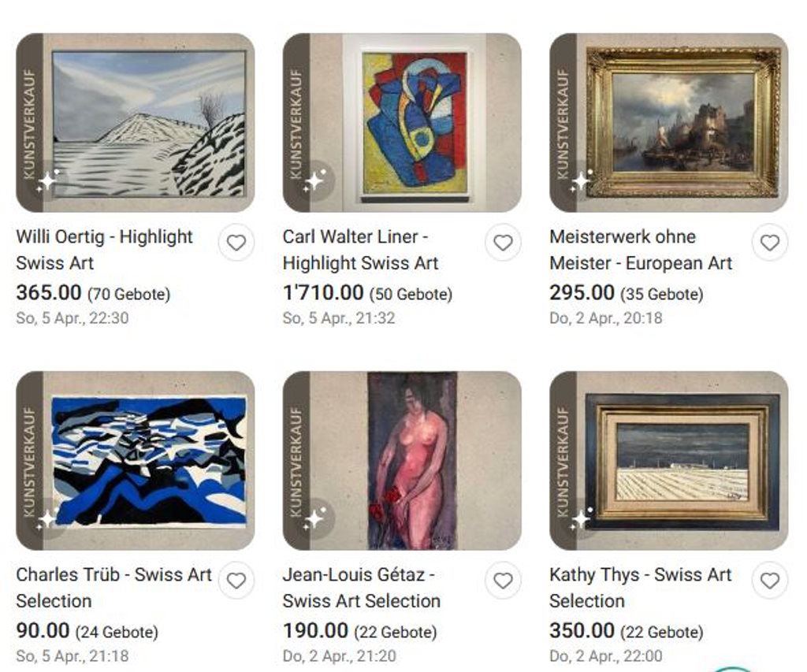Open the Charles Trüb blue abstract thumbnail
The height and width of the screenshot is (672, 807).
(x=136, y=461)
